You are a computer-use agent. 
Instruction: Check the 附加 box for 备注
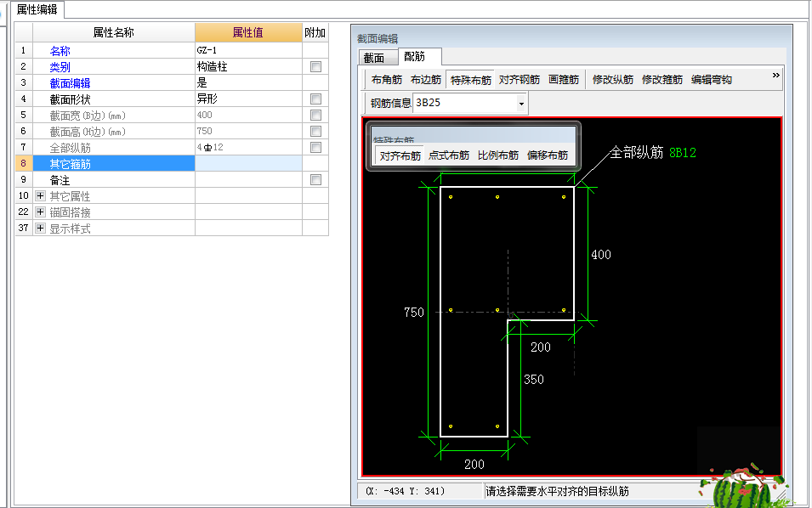[x=316, y=179]
